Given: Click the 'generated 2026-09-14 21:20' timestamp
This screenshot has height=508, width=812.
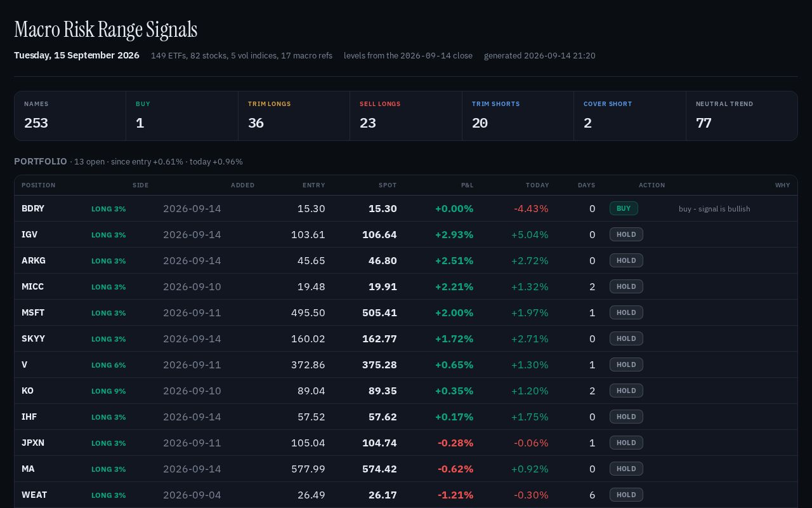Looking at the screenshot, I should pos(540,56).
